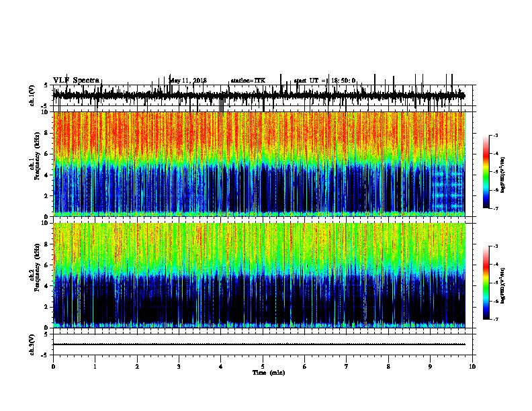Click the ch.1 voltage waveform trace
The height and width of the screenshot is (411, 532).
(x=259, y=95)
